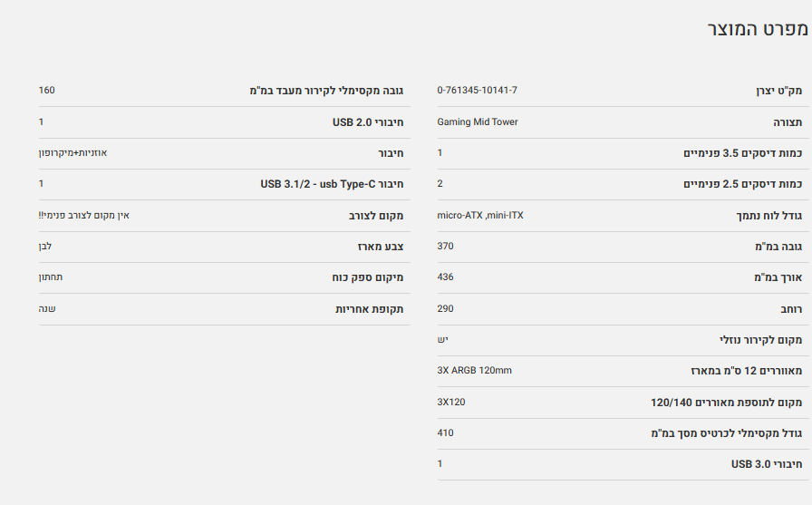Click the manufacturer part number 0-761345-10141-7
Viewport: 812px width, 505px height.
[477, 91]
